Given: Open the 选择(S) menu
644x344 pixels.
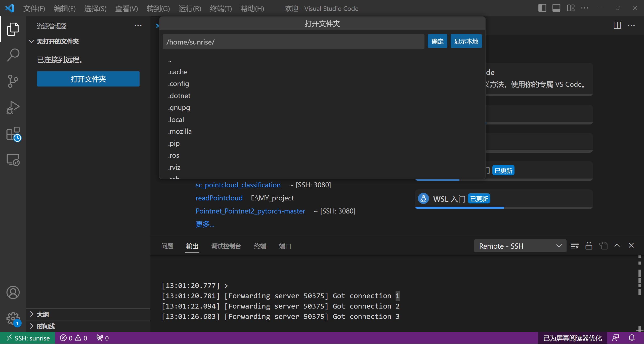Looking at the screenshot, I should click(95, 9).
